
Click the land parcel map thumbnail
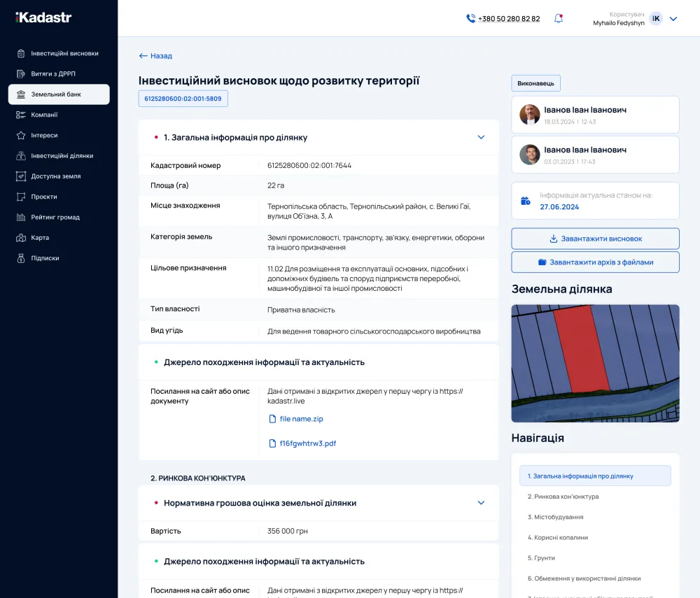click(x=595, y=363)
